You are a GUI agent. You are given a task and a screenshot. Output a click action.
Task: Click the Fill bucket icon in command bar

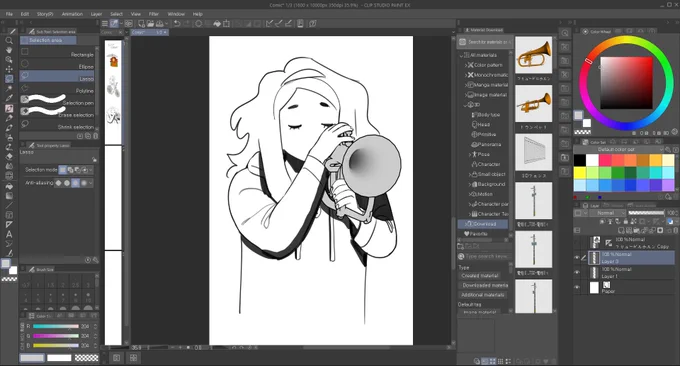pos(217,23)
